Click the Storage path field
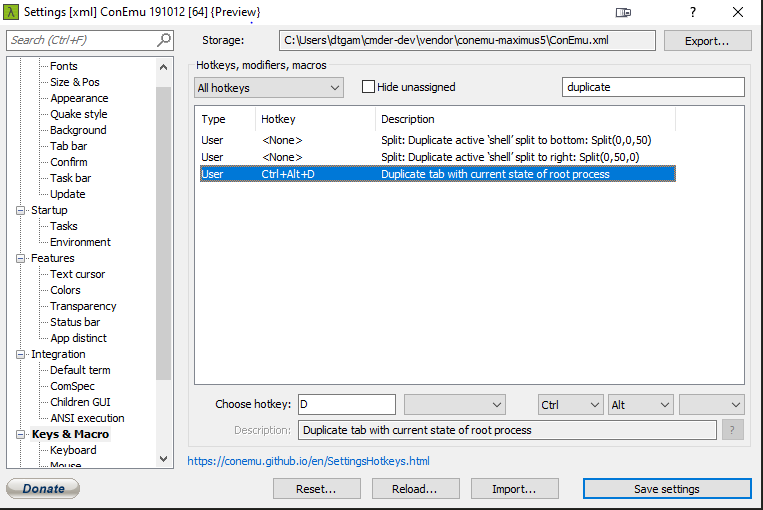The image size is (763, 510). click(467, 40)
